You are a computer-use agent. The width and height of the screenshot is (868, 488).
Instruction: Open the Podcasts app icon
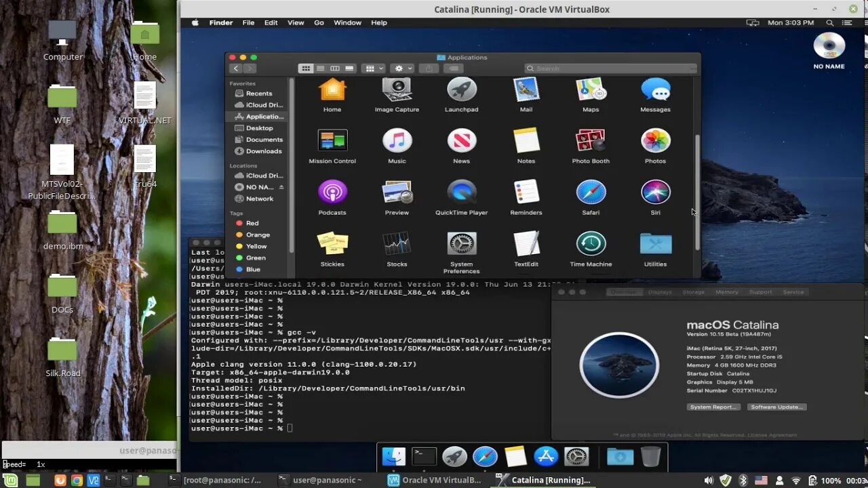click(332, 192)
